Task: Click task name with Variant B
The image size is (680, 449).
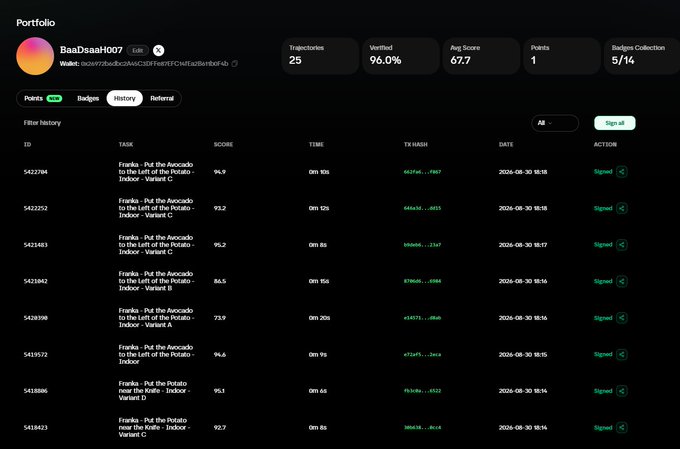Action: (x=156, y=281)
